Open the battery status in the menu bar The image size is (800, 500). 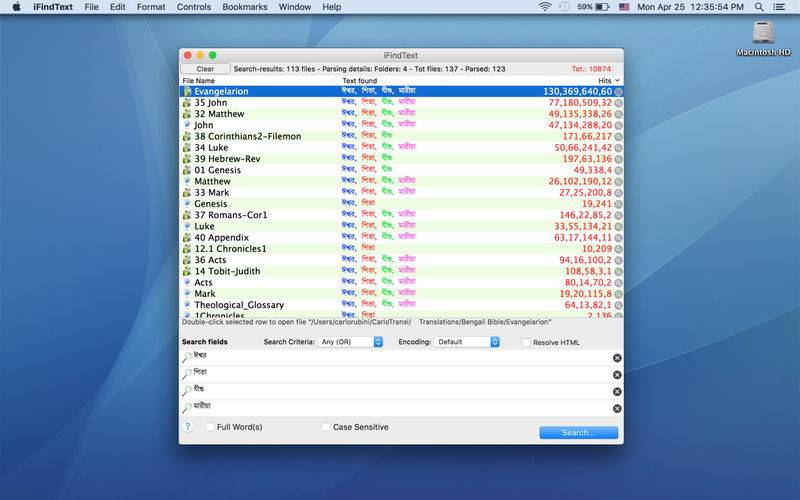point(593,7)
